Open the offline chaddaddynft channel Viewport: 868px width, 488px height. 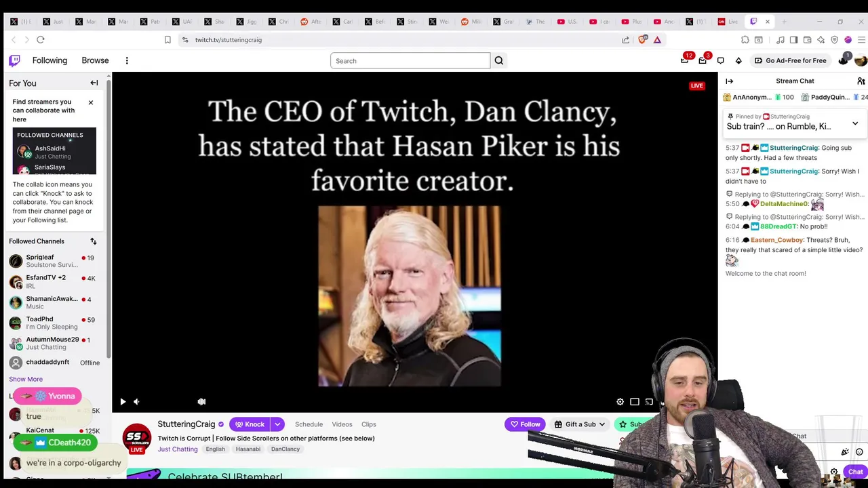tap(56, 363)
